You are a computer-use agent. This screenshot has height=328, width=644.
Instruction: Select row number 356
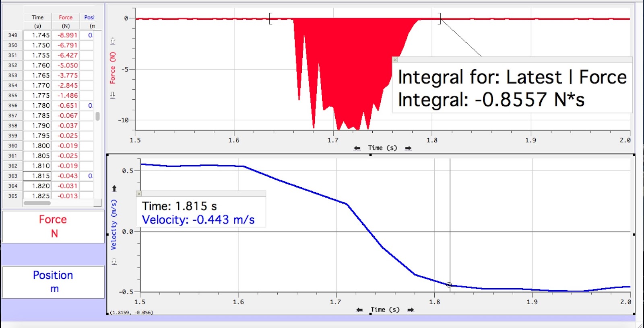13,106
